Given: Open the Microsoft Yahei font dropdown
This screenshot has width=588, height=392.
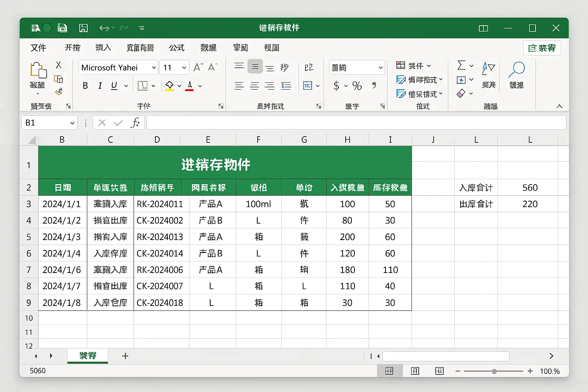Looking at the screenshot, I should 154,68.
